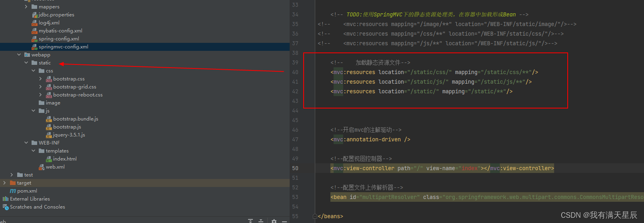Screen dimensions: 644x223
Task: Click the "/static/css/" location value
Action: click(429, 72)
